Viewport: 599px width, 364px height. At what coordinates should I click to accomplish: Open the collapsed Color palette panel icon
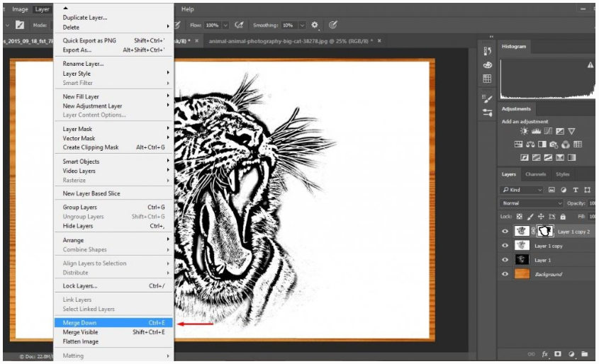click(x=487, y=65)
